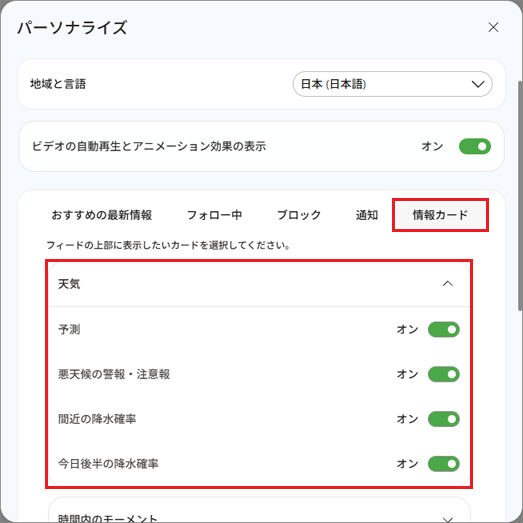The height and width of the screenshot is (523, 523).
Task: Collapse the 天気 section chevron
Action: [x=447, y=284]
